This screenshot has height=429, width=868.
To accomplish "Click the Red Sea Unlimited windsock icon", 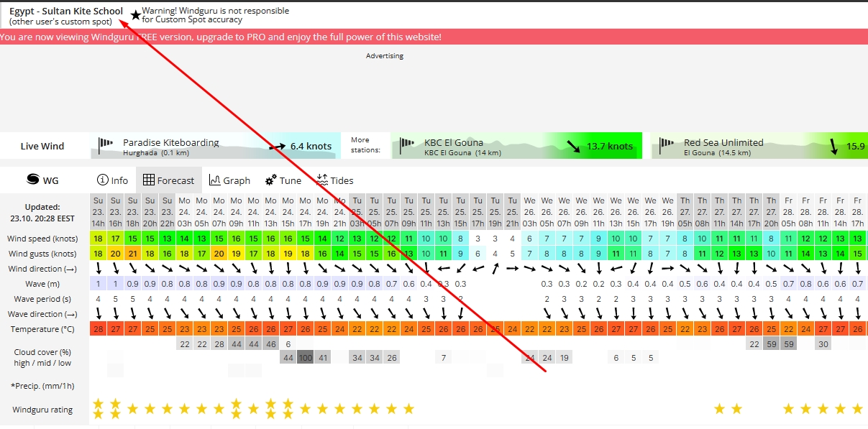I will [x=667, y=146].
